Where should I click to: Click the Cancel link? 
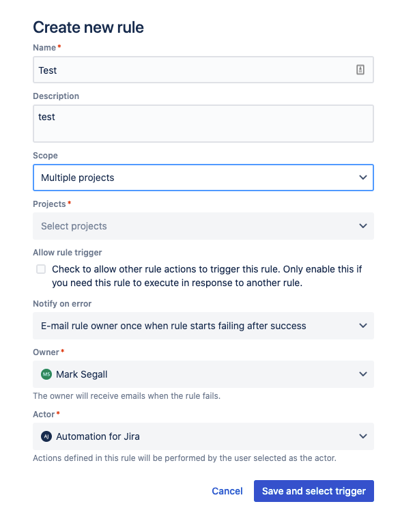pyautogui.click(x=227, y=491)
